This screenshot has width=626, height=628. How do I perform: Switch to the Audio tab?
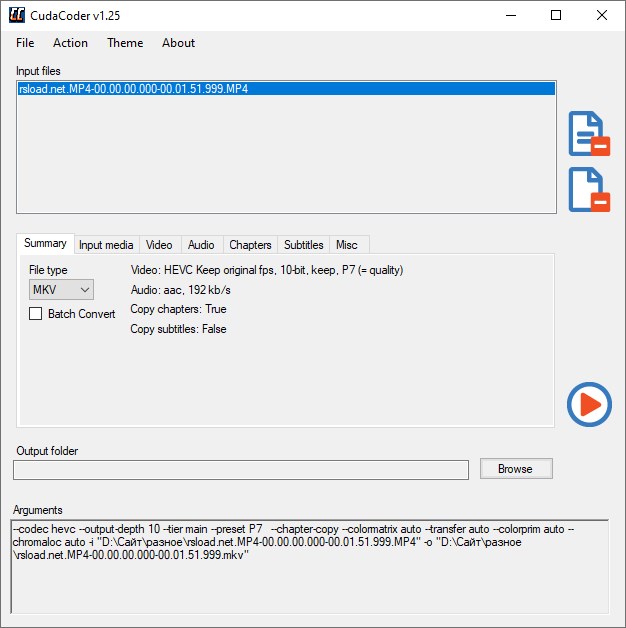[x=201, y=245]
